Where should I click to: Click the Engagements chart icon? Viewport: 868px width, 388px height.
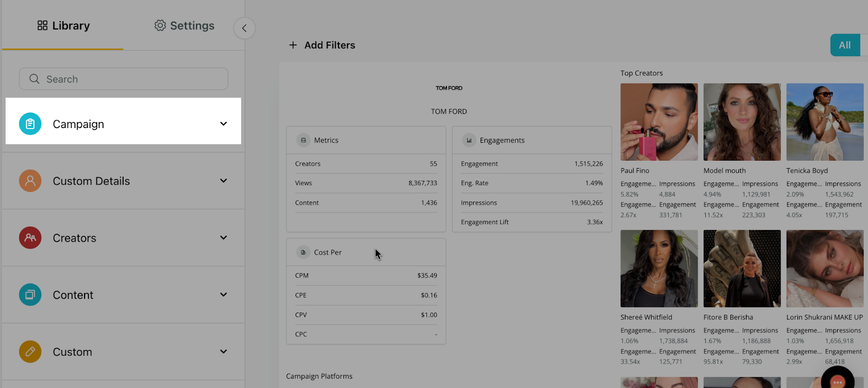pos(469,140)
